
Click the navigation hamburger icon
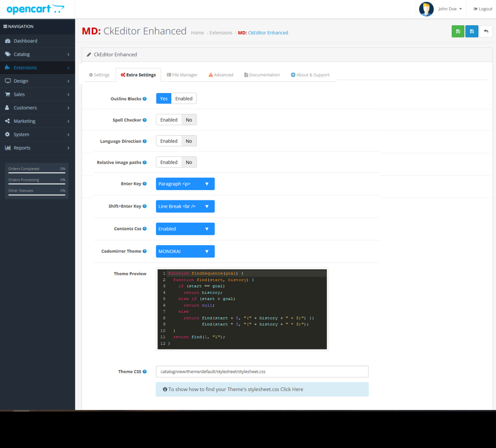pyautogui.click(x=5, y=26)
